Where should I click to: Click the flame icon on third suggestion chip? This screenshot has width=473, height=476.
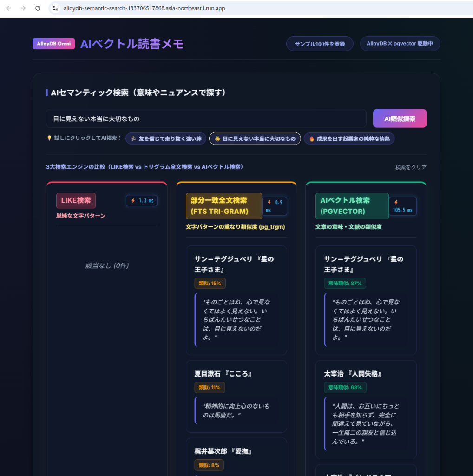point(312,139)
